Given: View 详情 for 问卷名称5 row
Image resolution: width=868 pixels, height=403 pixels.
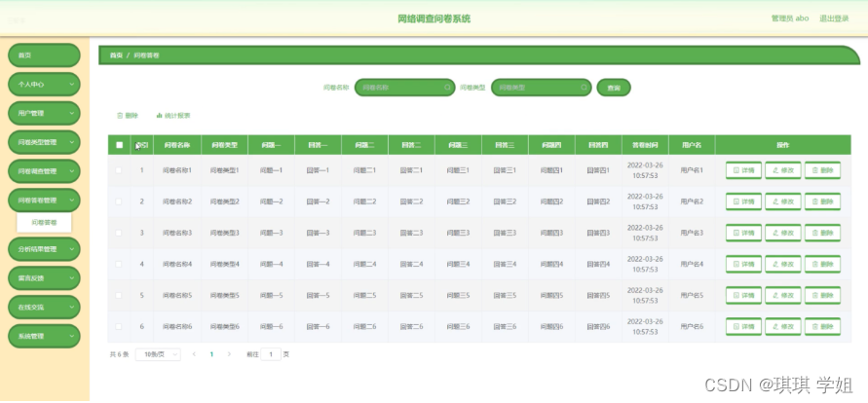Looking at the screenshot, I should pos(743,295).
